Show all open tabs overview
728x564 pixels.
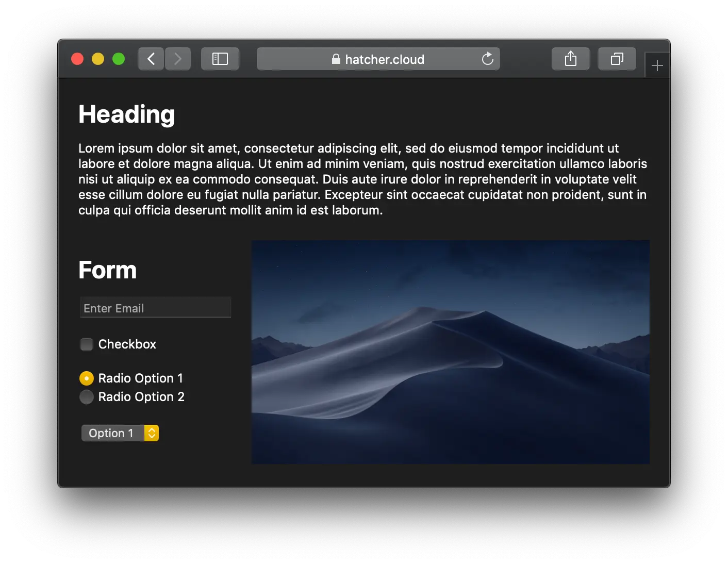[x=617, y=58]
